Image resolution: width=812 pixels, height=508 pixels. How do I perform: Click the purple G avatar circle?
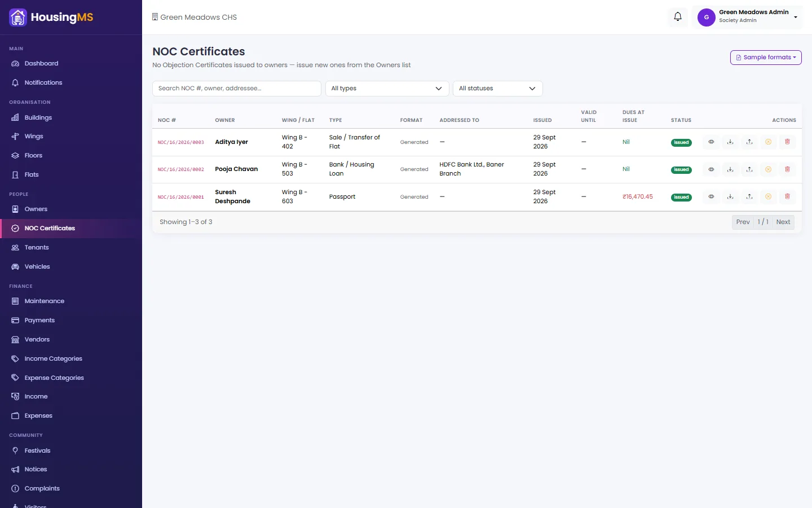[x=707, y=17]
